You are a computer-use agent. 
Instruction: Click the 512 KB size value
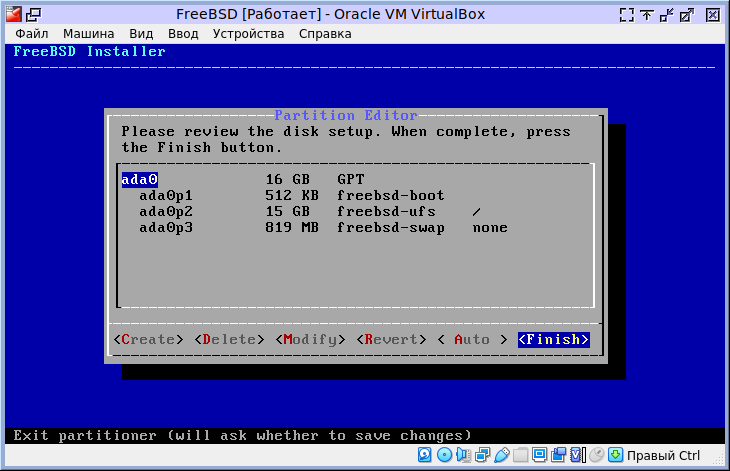pos(292,195)
